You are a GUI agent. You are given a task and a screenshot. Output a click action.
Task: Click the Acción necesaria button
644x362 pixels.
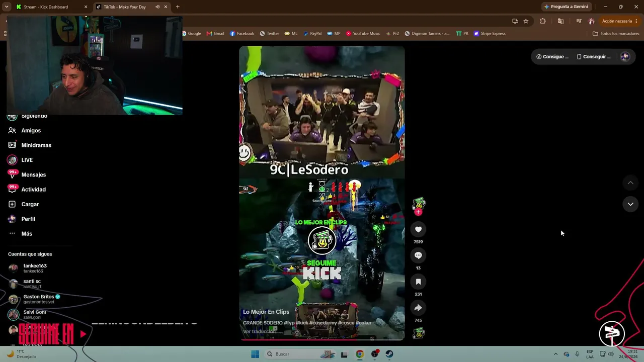pyautogui.click(x=619, y=21)
